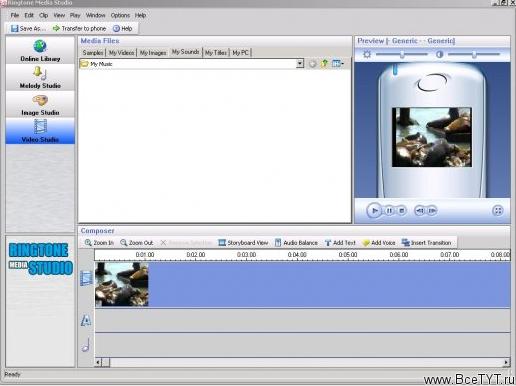The width and height of the screenshot is (516, 386).
Task: Switch to the My Images tab
Action: tap(153, 53)
